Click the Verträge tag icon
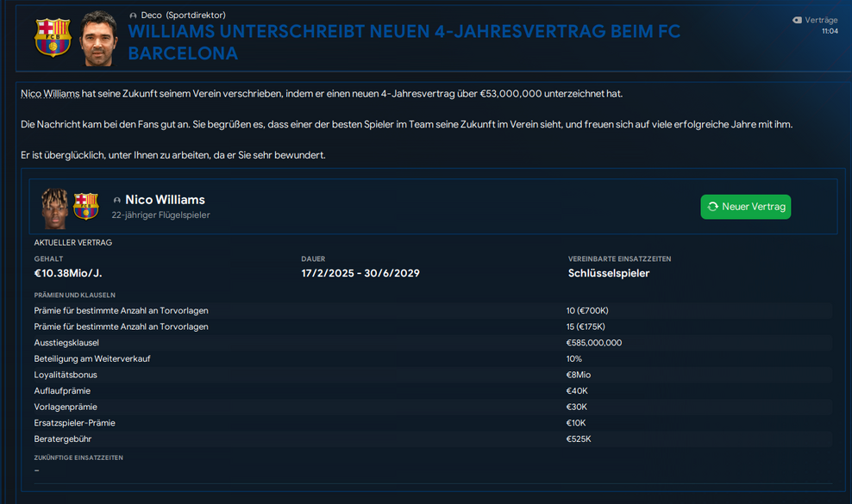The width and height of the screenshot is (852, 504). tap(796, 20)
